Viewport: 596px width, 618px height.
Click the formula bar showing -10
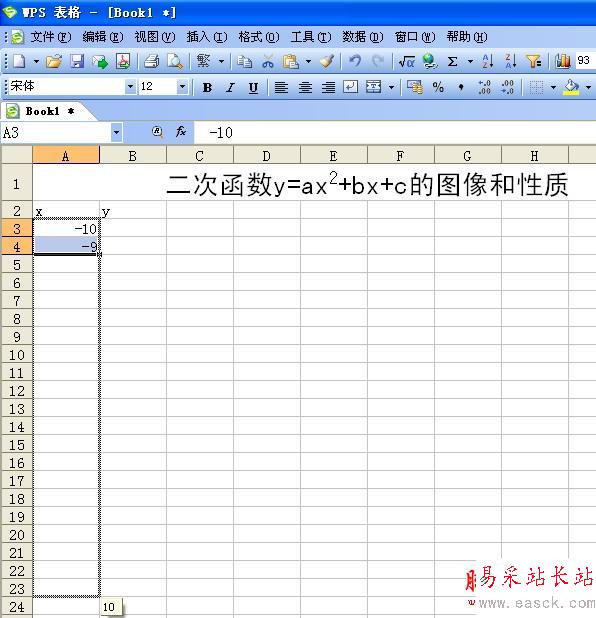(x=394, y=133)
